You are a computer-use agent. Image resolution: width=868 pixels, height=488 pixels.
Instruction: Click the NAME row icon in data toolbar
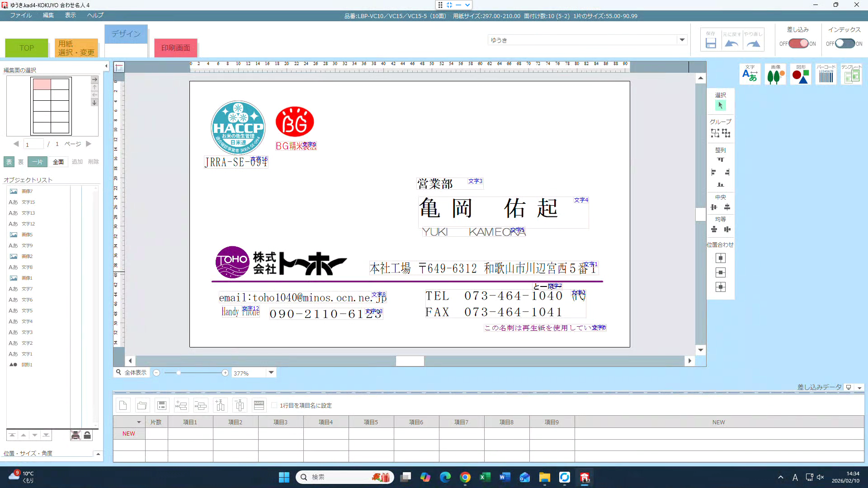(259, 405)
